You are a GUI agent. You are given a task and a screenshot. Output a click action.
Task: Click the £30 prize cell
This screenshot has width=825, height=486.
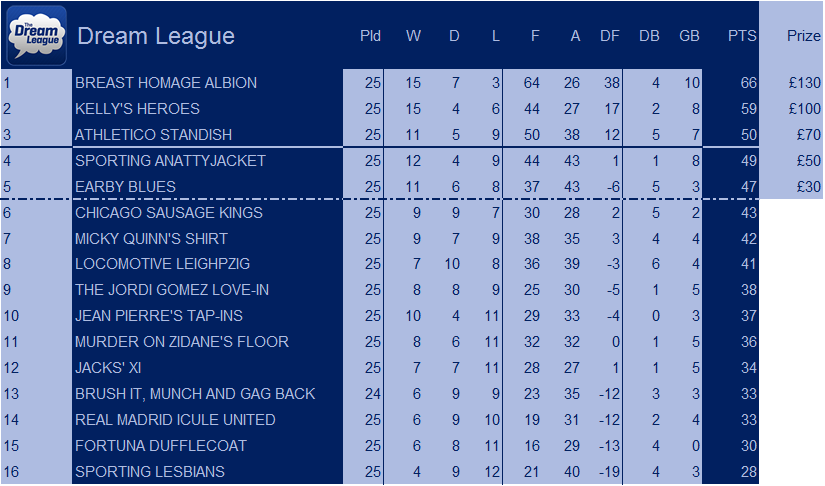click(808, 187)
